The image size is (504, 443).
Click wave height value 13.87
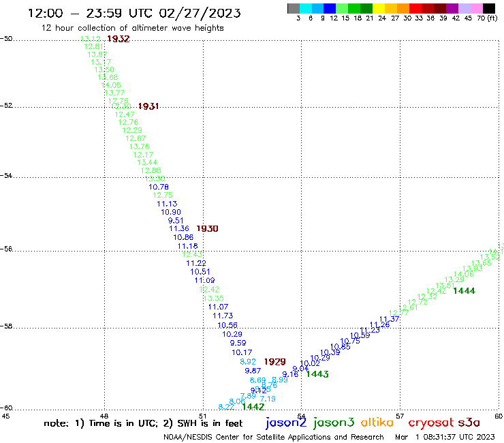[x=97, y=55]
